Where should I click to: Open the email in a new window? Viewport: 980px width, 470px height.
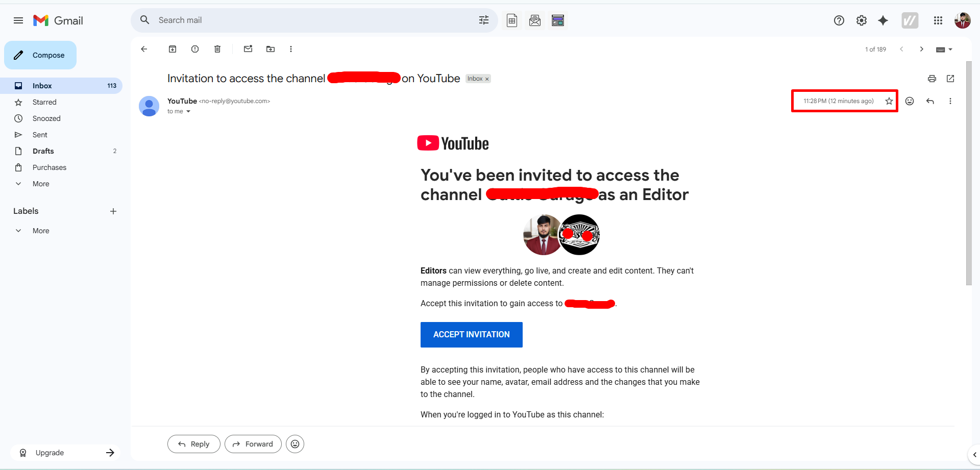point(950,79)
